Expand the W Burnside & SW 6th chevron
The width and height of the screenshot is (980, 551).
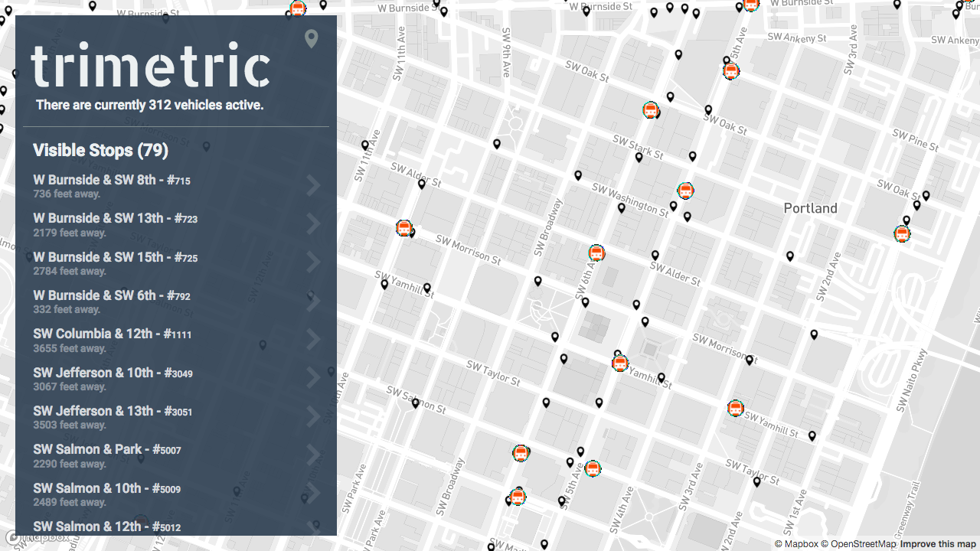coord(312,301)
